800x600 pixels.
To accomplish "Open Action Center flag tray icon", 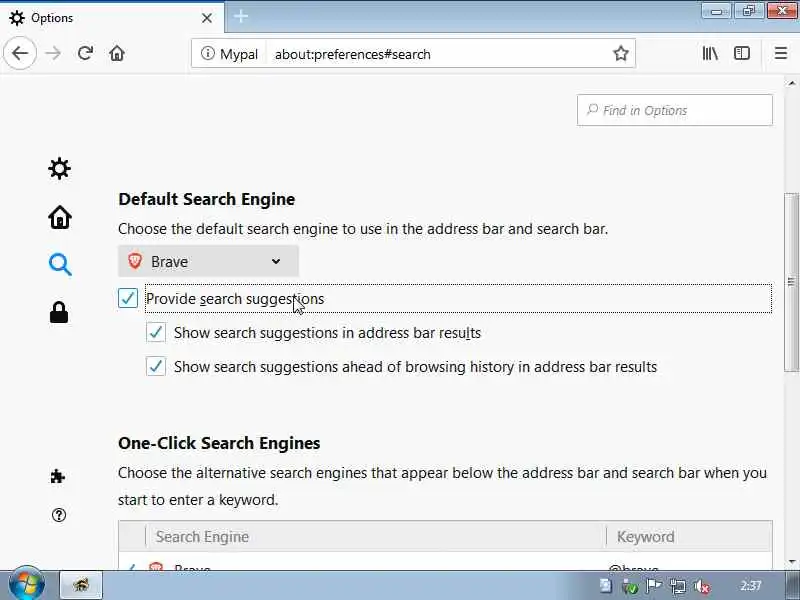I will [654, 586].
